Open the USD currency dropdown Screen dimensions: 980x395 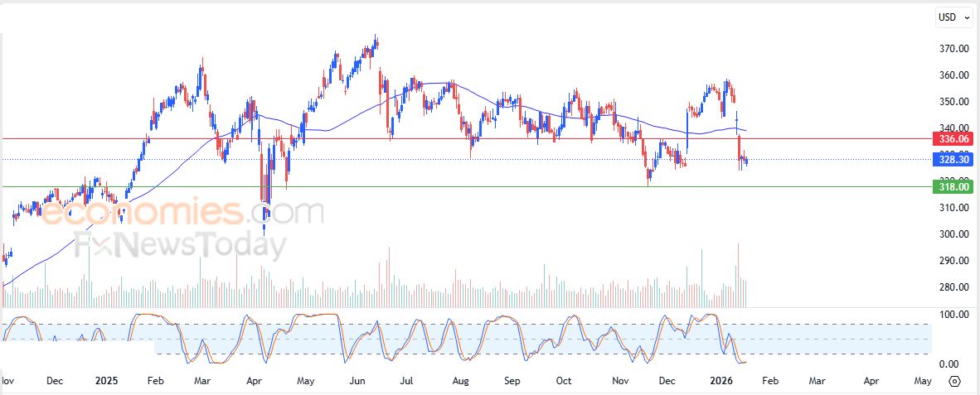click(953, 17)
